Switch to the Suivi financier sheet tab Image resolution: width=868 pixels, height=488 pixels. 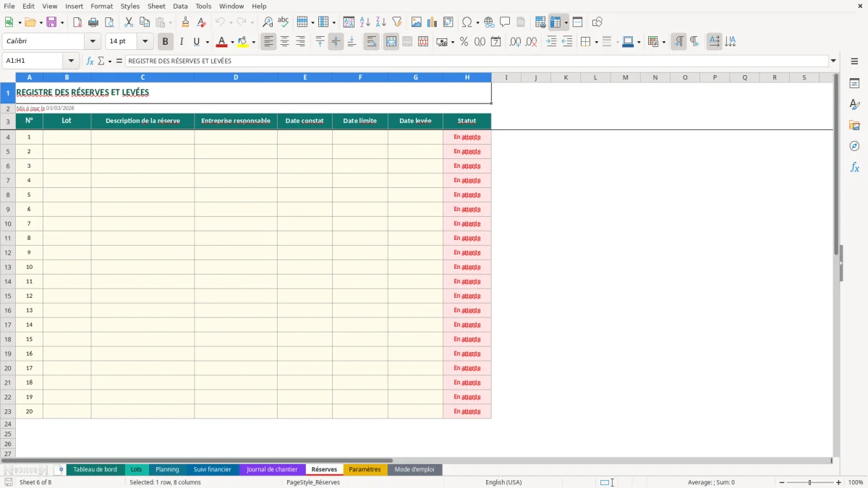pyautogui.click(x=212, y=469)
